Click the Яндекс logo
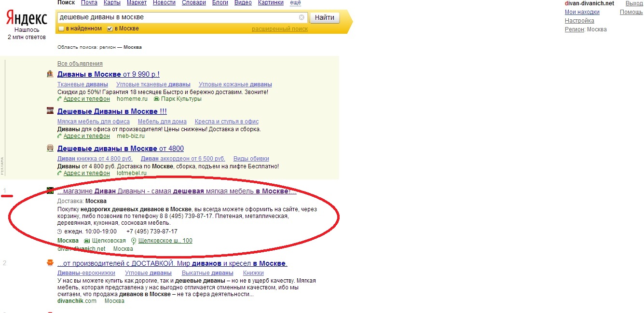This screenshot has height=313, width=644. (27, 19)
